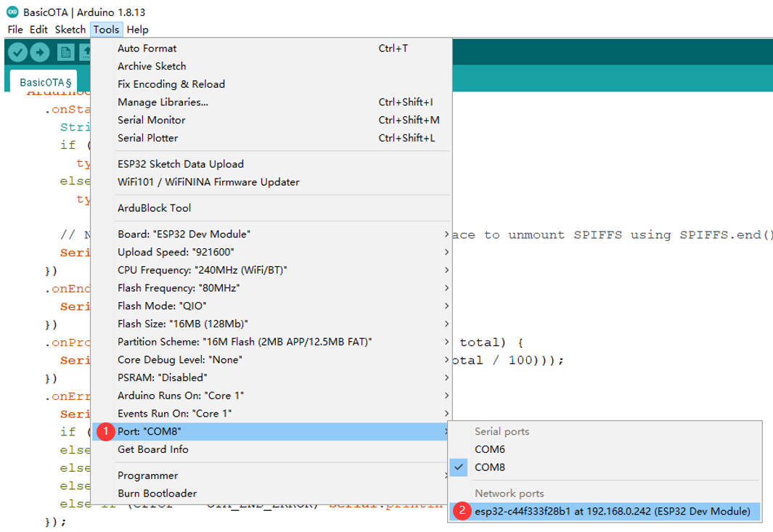Expand Events Run On Core 1 submenu
Screen dimensions: 773x532
click(271, 414)
